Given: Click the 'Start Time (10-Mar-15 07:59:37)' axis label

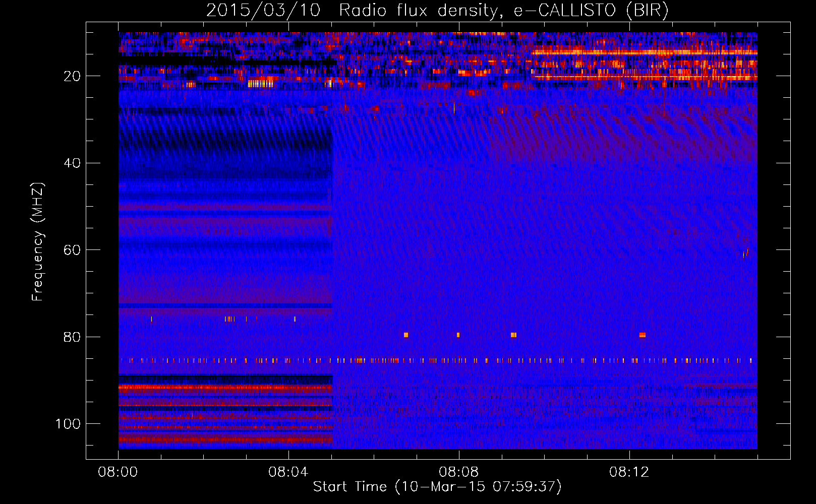Looking at the screenshot, I should click(x=437, y=487).
